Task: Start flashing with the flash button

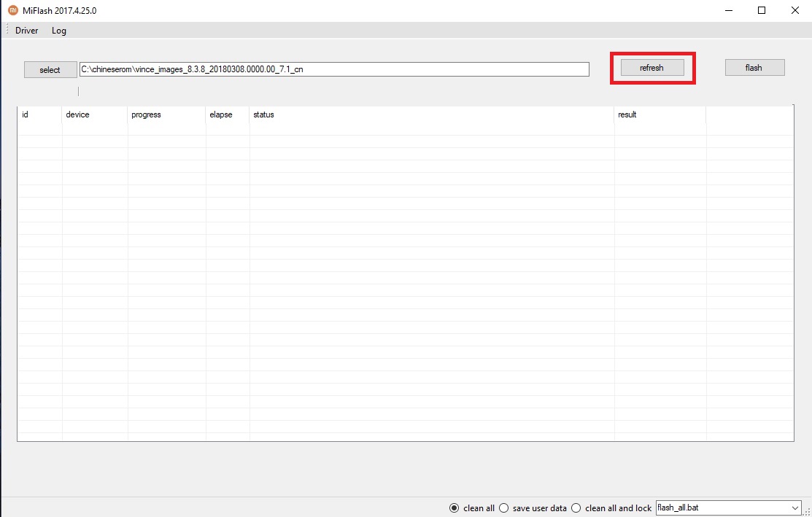Action: [754, 68]
